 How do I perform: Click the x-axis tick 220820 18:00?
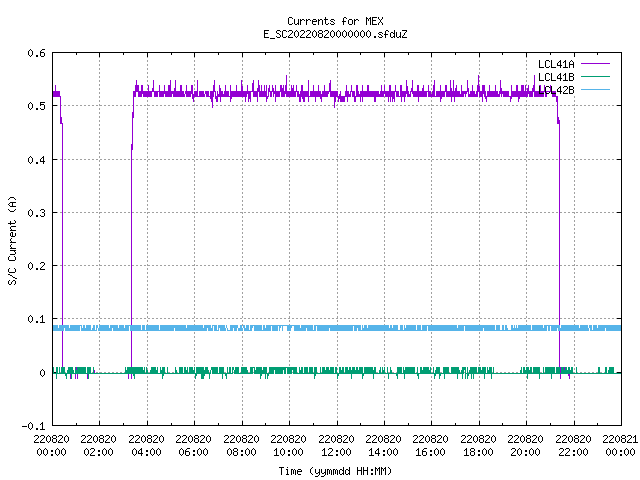click(478, 446)
